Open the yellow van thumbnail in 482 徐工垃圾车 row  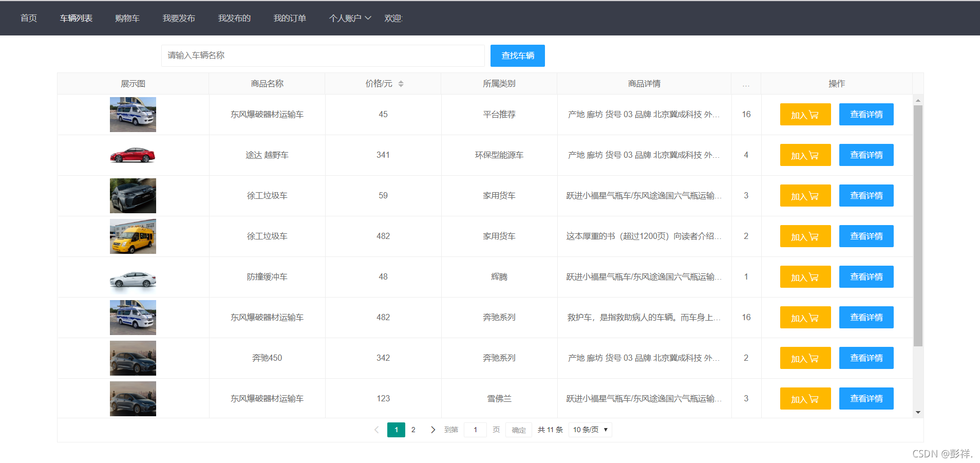133,236
